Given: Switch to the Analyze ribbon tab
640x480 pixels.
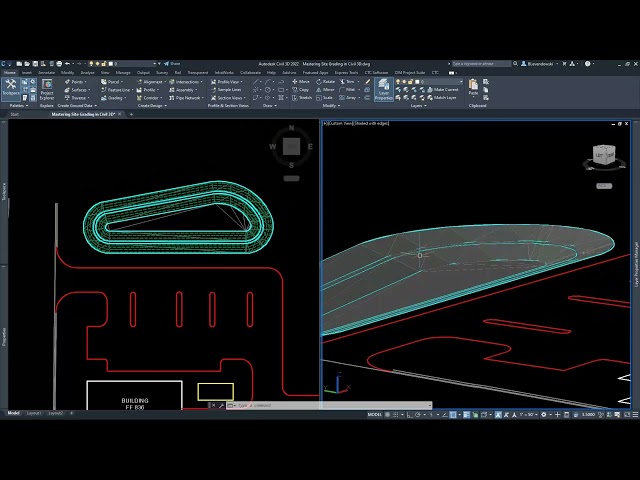Looking at the screenshot, I should point(87,72).
